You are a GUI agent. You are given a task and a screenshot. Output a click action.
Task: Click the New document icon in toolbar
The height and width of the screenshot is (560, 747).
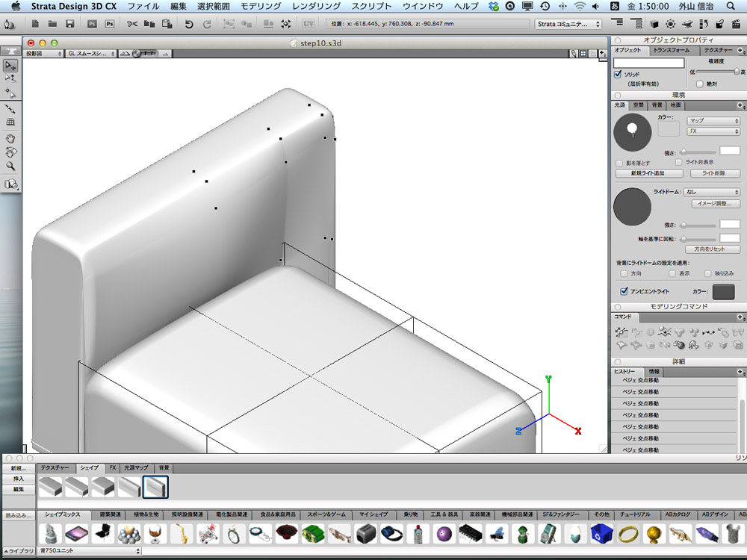click(35, 23)
